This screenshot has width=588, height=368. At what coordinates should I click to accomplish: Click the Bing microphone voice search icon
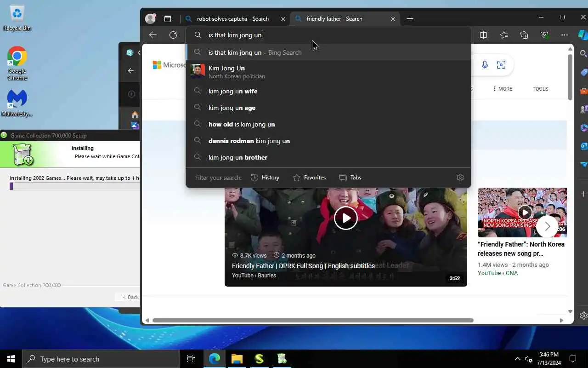pos(485,65)
